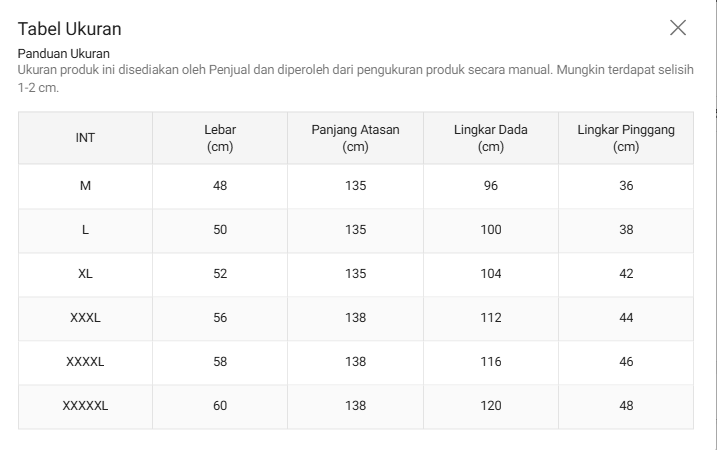
Task: Select the XXXXXL size row label
Action: pyautogui.click(x=85, y=405)
